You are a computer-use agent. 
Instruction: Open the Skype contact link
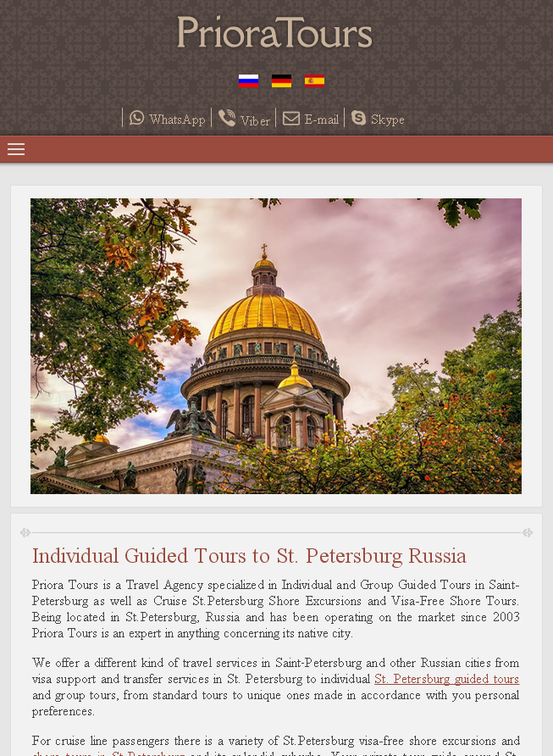coord(388,120)
